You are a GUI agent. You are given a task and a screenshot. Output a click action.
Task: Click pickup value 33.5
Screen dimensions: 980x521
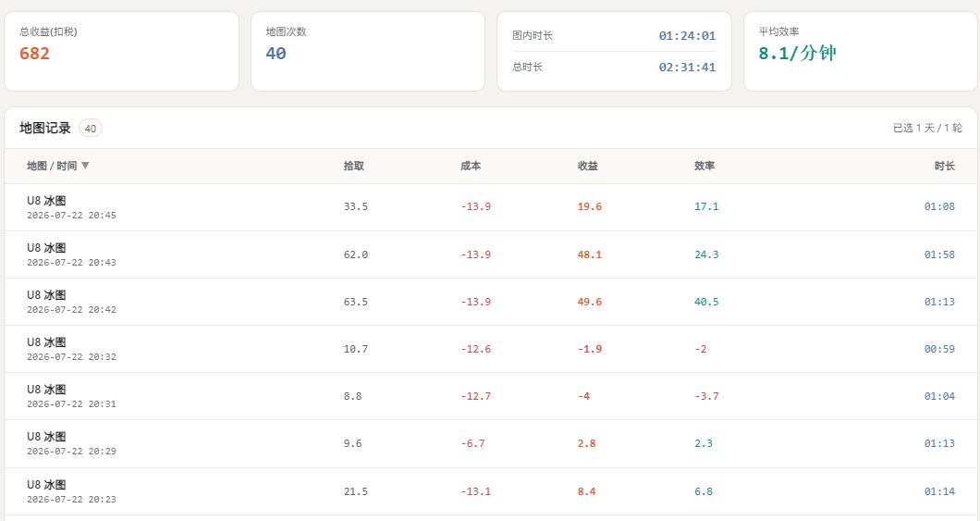356,206
